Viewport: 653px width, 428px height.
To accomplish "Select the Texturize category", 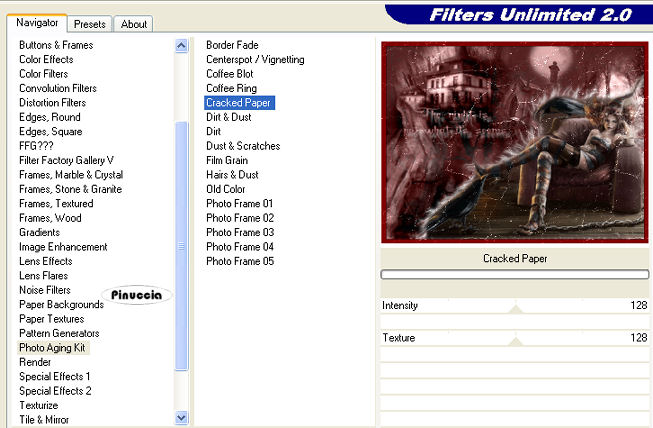I will tap(39, 406).
